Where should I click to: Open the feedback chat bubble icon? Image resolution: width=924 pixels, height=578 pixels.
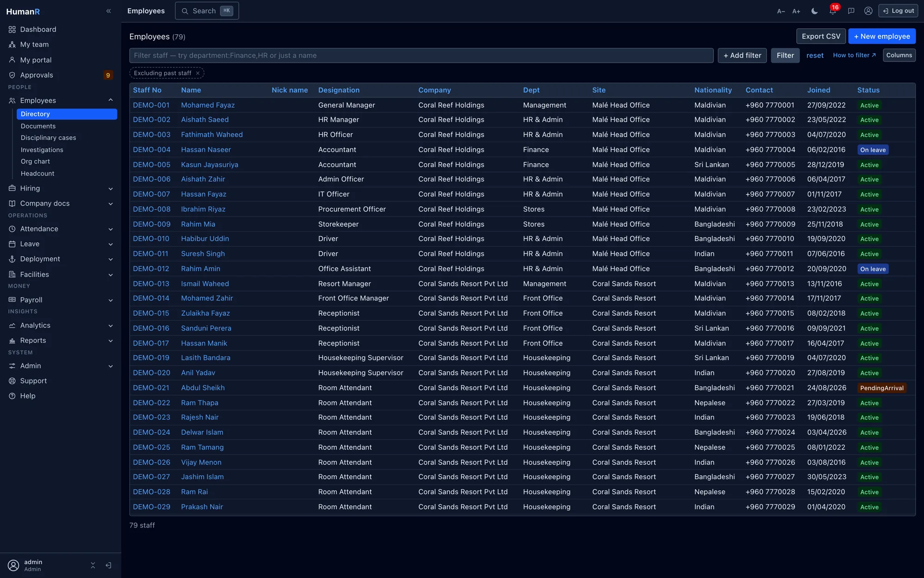click(x=851, y=11)
